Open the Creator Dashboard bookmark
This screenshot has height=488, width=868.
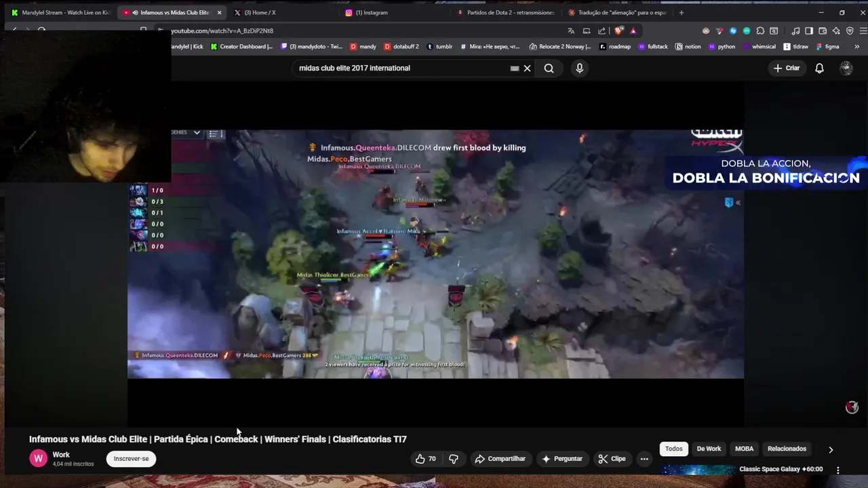[241, 47]
